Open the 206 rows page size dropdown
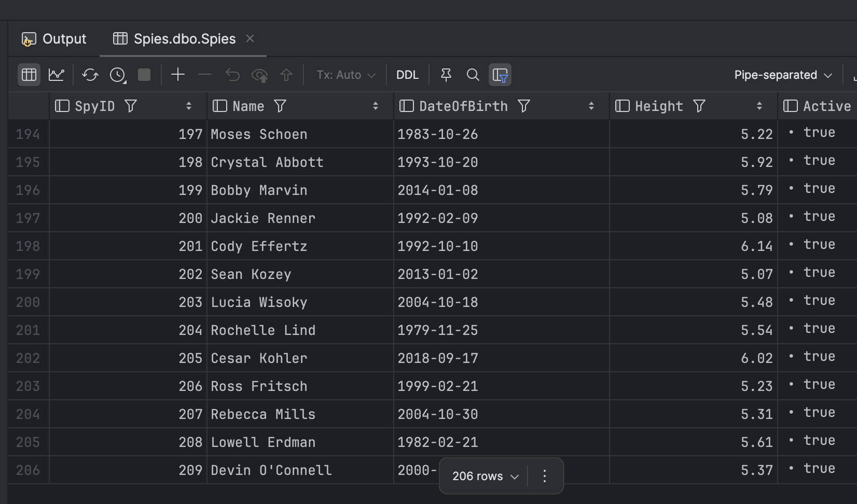 pyautogui.click(x=483, y=475)
